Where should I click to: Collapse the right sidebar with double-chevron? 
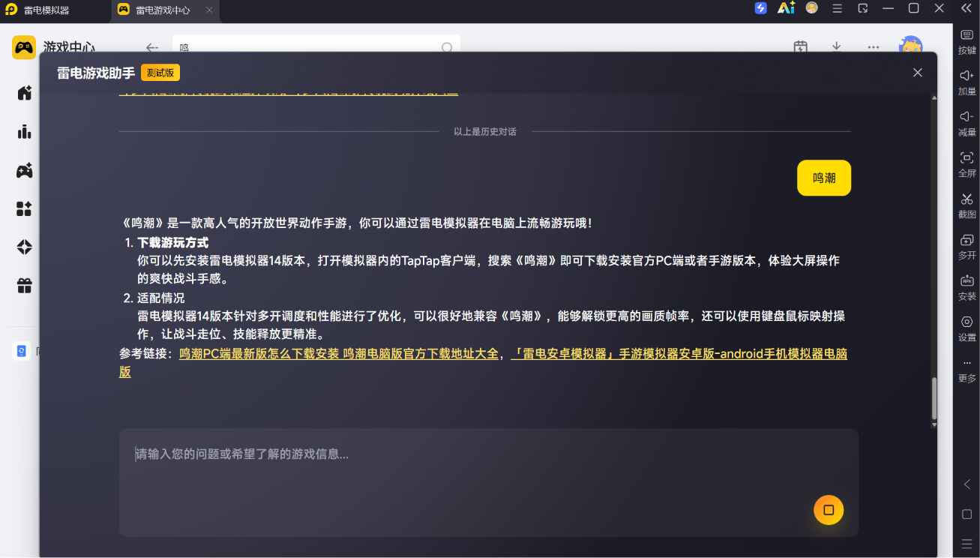coord(967,8)
